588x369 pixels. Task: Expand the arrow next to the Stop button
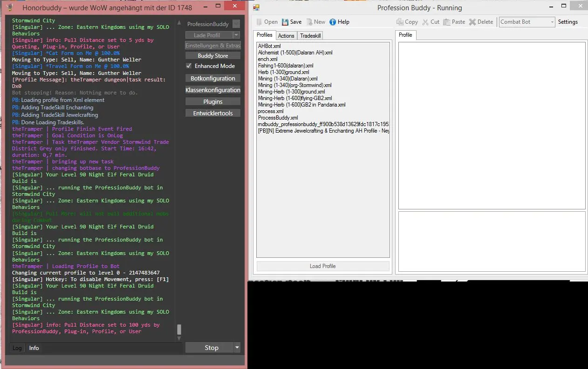237,348
